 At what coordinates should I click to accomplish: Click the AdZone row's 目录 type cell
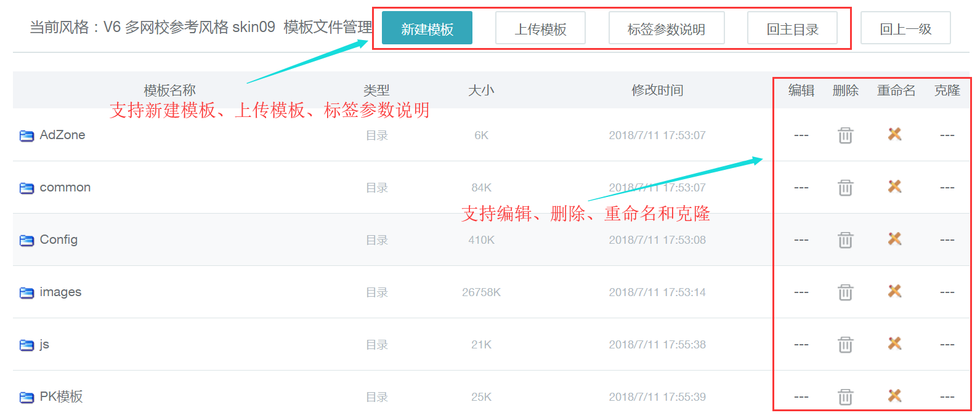[376, 135]
